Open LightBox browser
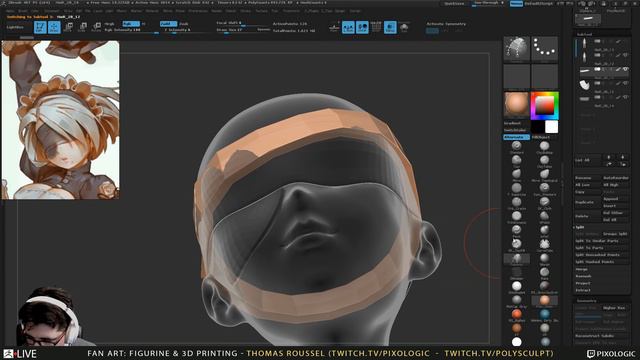The width and height of the screenshot is (640, 360). tap(15, 27)
